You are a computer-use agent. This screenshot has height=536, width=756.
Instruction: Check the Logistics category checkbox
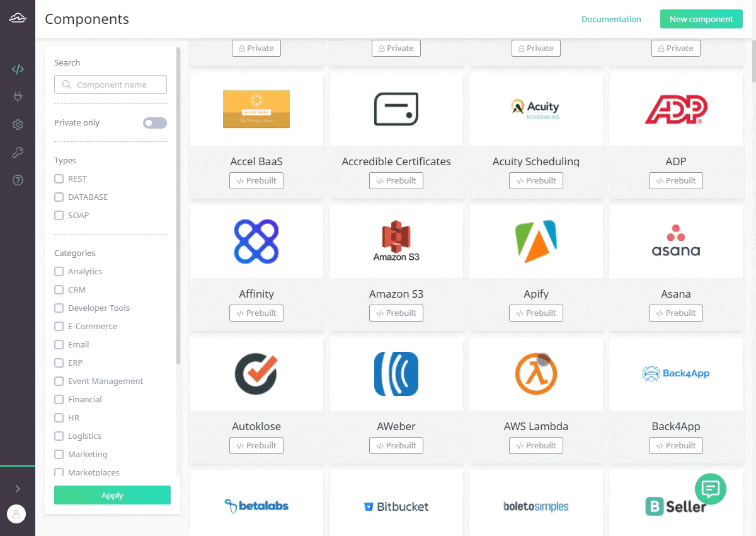pyautogui.click(x=59, y=436)
